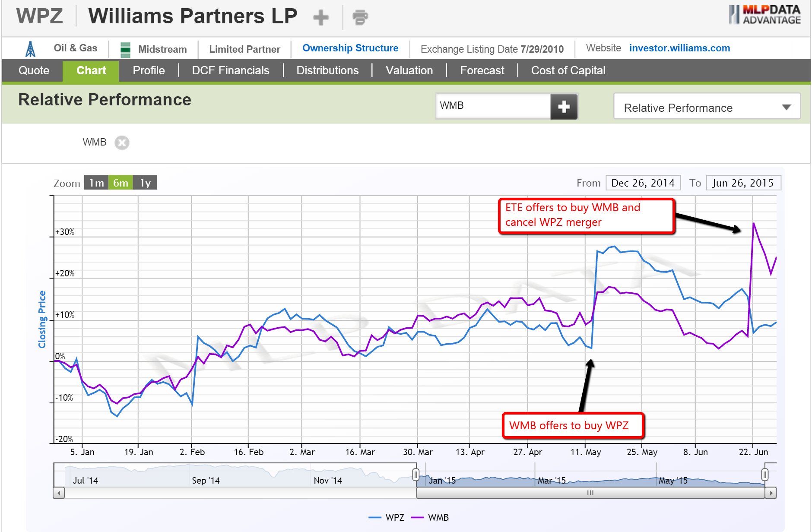Image resolution: width=812 pixels, height=532 pixels.
Task: Click the plus icon beside Williams Partners LP
Action: pyautogui.click(x=321, y=18)
